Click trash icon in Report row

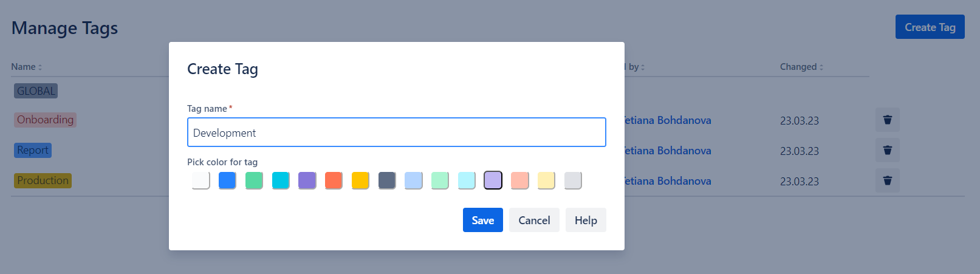click(x=887, y=151)
